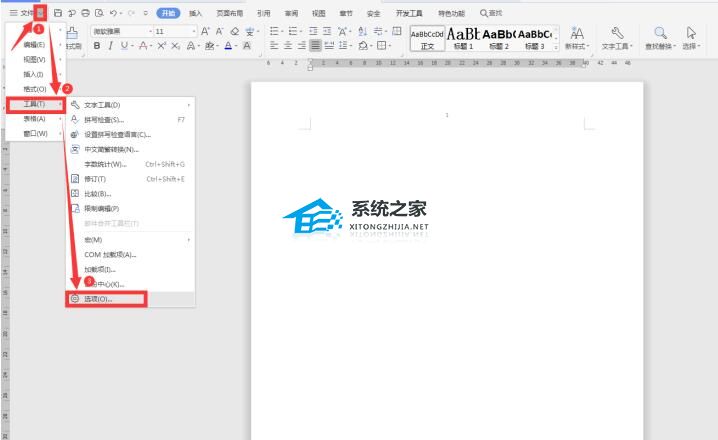Click the phonetic guide icon
Image resolution: width=718 pixels, height=440 pixels.
250,31
